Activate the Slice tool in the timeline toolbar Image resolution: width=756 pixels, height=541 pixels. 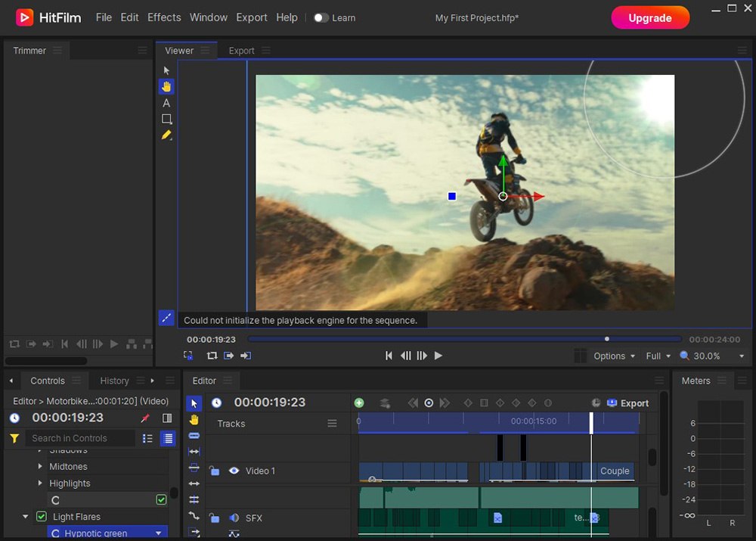pyautogui.click(x=194, y=435)
